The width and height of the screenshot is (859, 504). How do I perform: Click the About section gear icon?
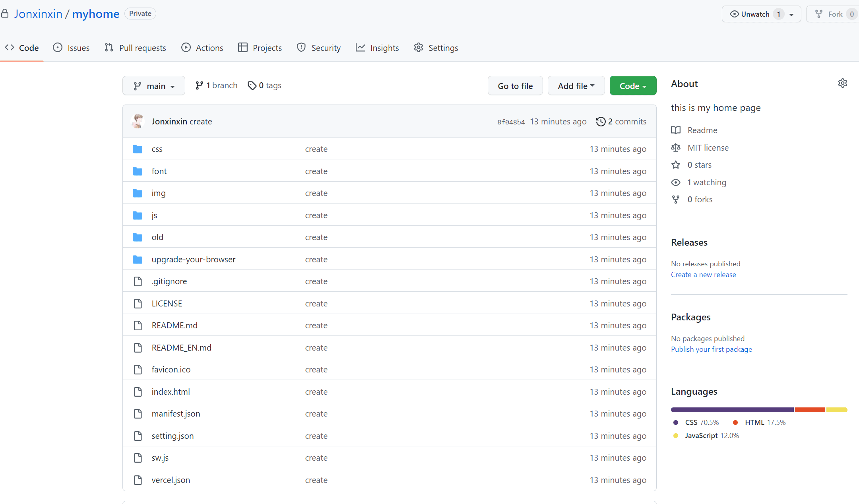point(842,83)
